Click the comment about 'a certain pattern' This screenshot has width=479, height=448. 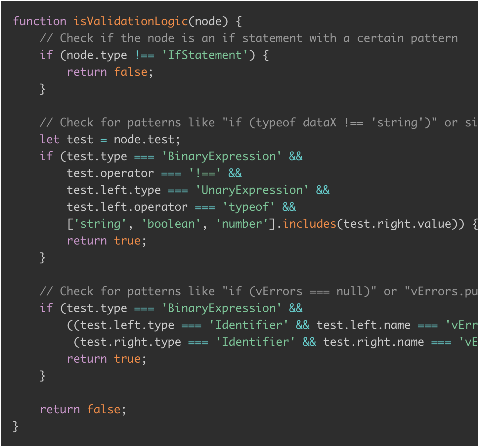pos(249,38)
